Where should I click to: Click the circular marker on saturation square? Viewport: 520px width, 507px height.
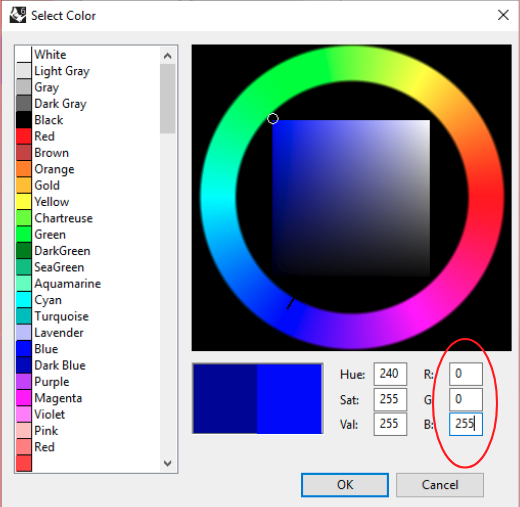[x=273, y=119]
